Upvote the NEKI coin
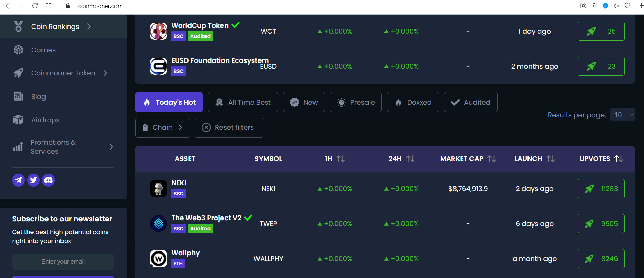The image size is (644, 278). (x=601, y=189)
